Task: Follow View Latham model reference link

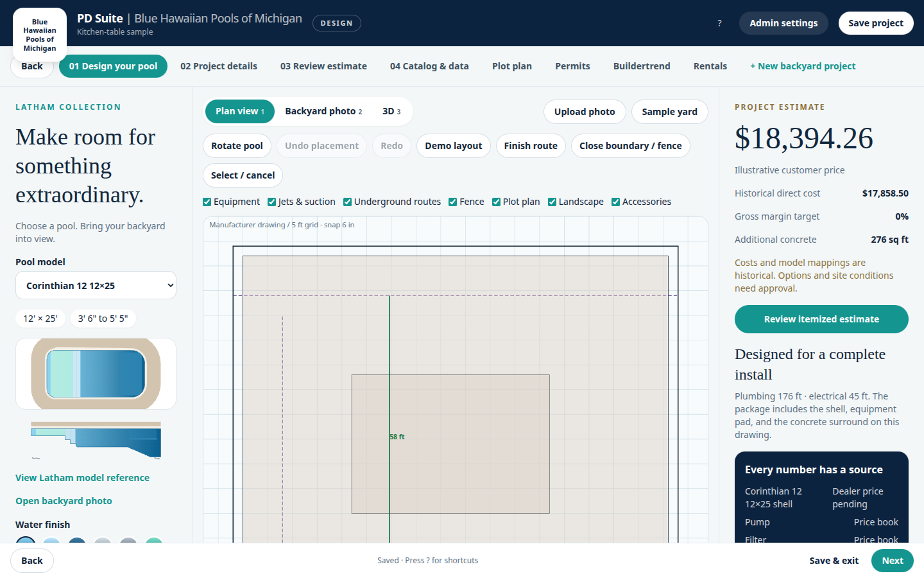Action: coord(82,478)
